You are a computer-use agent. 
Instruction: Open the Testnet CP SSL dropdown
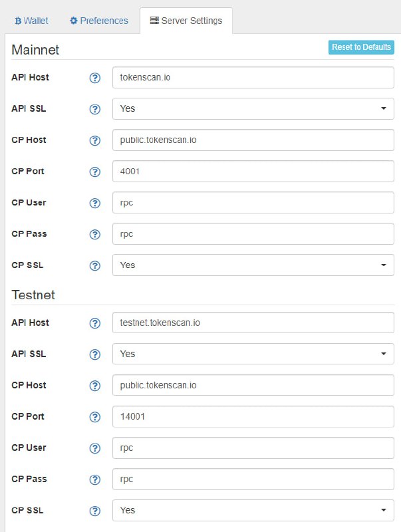[253, 510]
